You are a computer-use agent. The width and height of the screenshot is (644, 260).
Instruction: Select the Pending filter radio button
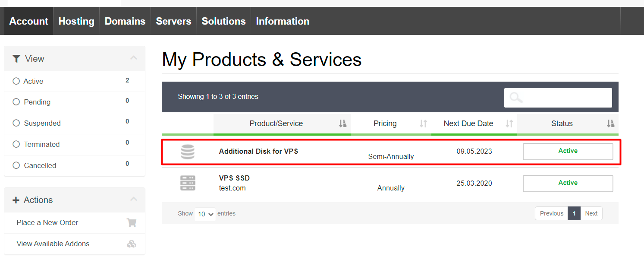[16, 102]
